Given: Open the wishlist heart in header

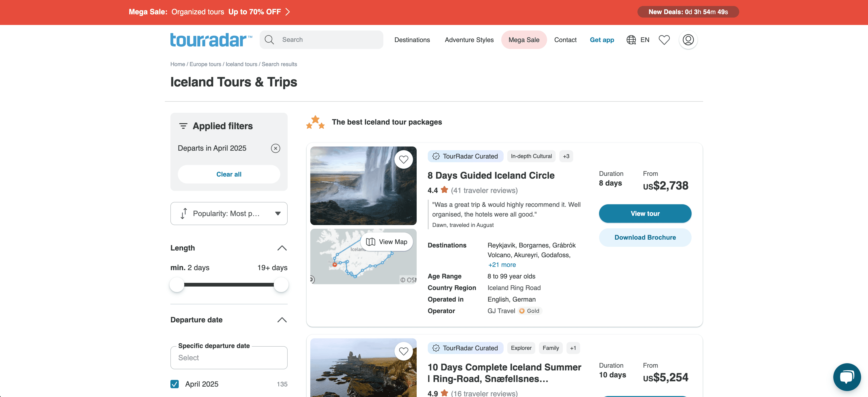Looking at the screenshot, I should (664, 40).
